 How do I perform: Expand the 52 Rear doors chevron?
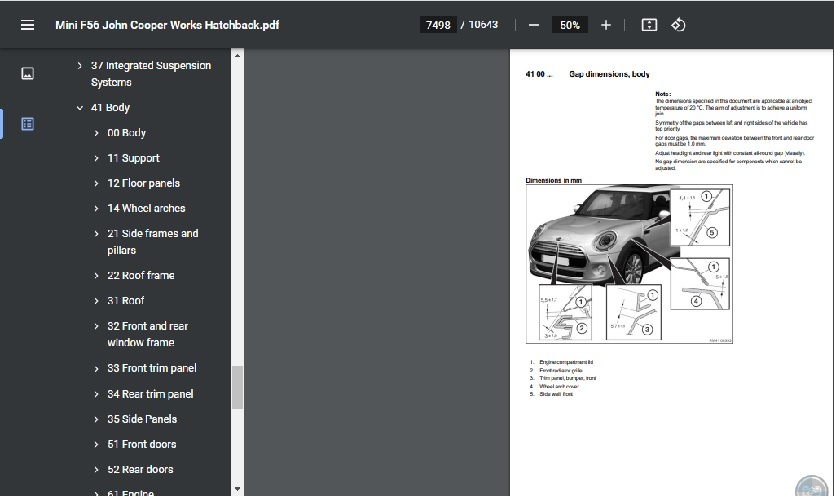[x=96, y=469]
